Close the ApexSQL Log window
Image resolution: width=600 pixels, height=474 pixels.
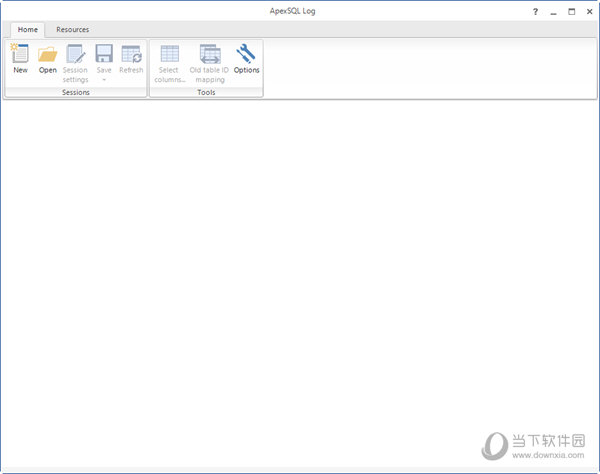(590, 12)
